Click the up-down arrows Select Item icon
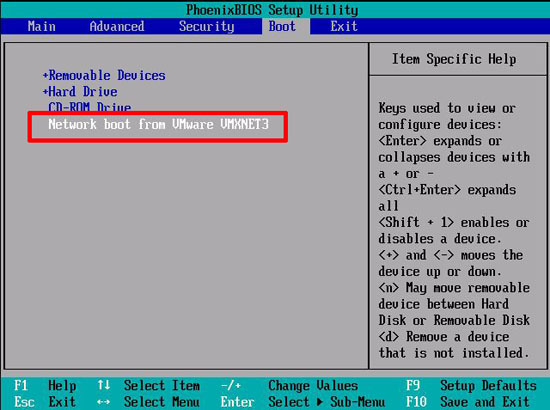 (103, 385)
